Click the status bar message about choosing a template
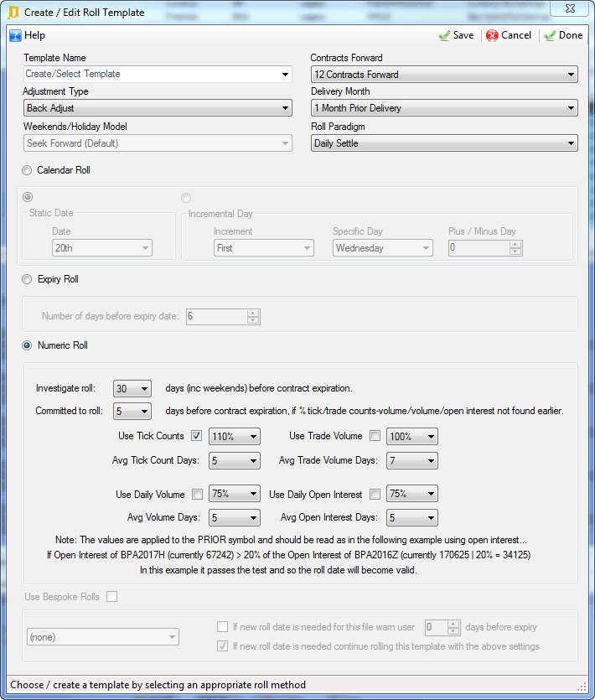 158,685
